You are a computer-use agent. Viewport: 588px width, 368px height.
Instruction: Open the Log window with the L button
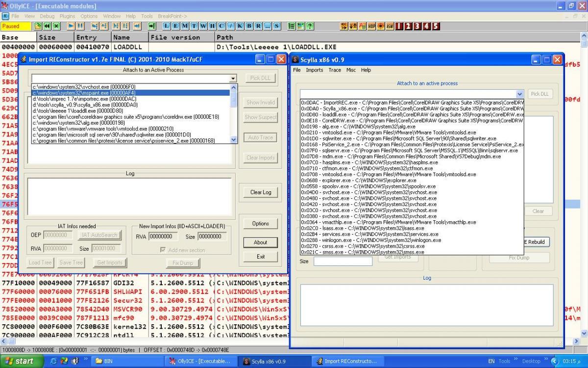click(x=167, y=26)
